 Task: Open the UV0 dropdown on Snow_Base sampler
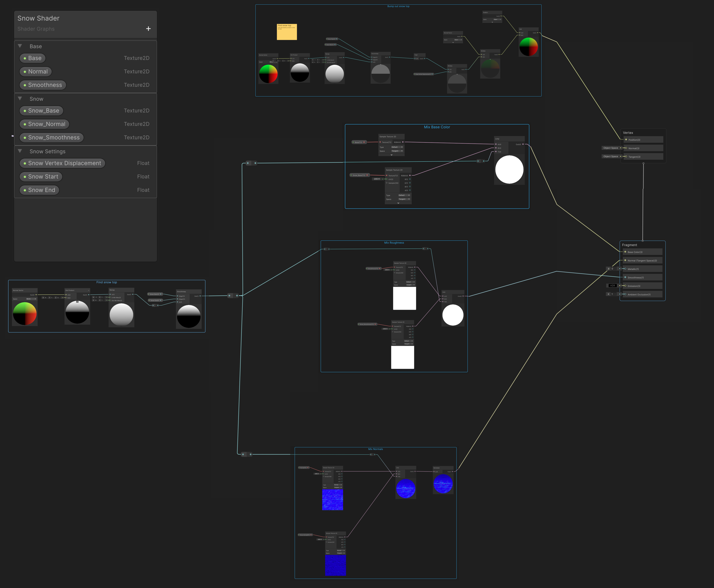pos(377,179)
